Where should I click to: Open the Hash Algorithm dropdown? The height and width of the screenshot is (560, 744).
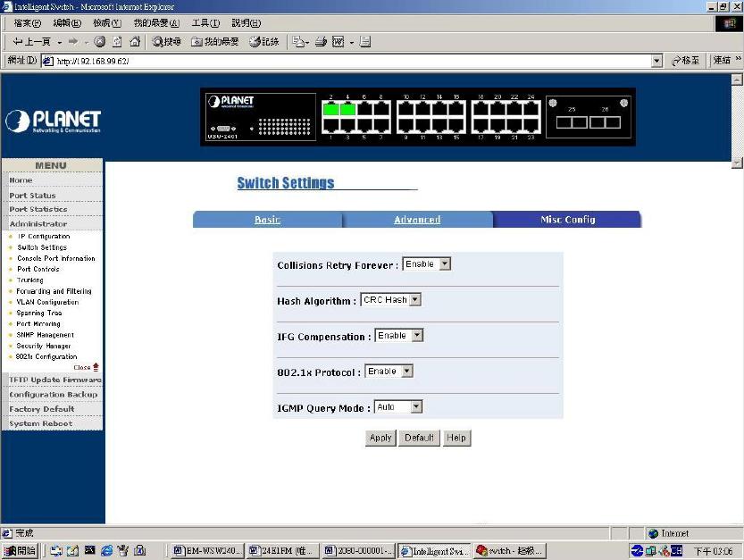(414, 300)
